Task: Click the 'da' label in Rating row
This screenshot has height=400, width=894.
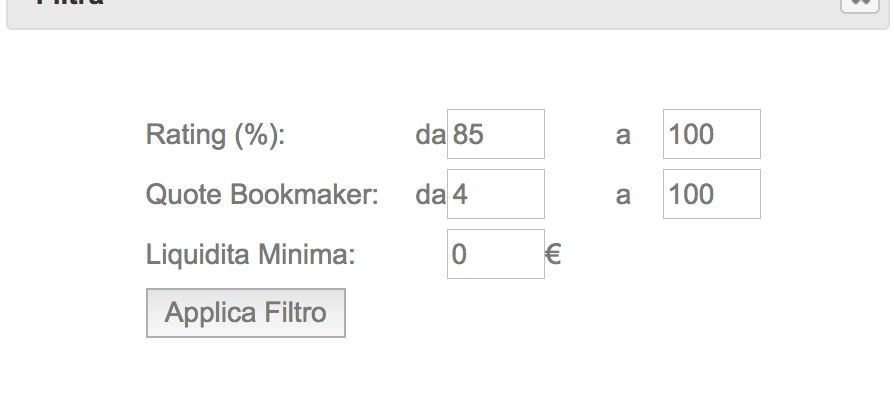Action: tap(430, 134)
